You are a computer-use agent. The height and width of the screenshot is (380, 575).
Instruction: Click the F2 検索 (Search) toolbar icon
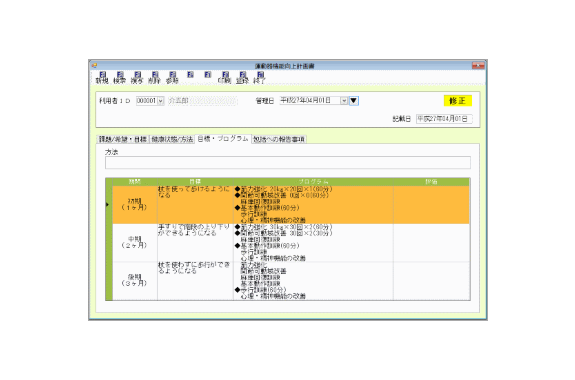pos(120,77)
